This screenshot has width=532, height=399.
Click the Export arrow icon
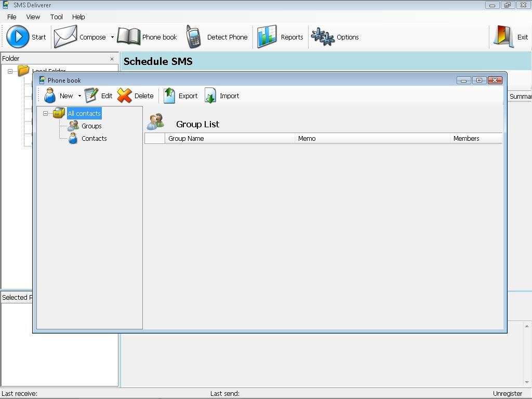point(169,96)
